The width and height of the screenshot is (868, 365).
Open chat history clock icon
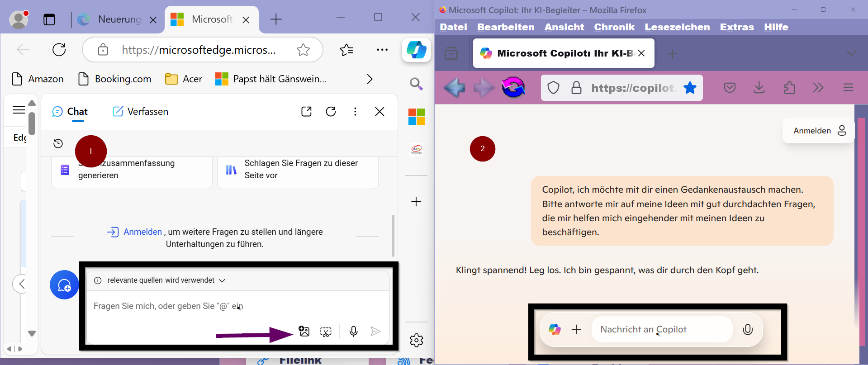tap(58, 143)
